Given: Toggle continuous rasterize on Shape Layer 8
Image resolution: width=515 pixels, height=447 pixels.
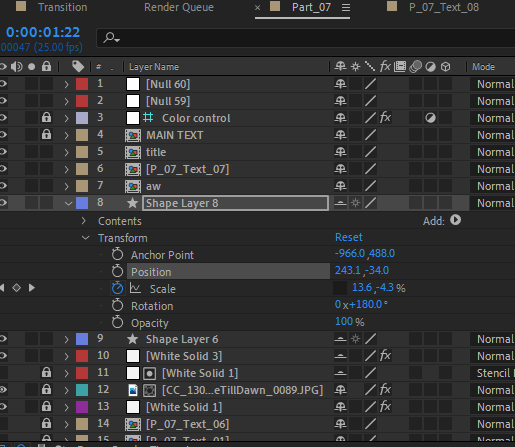Looking at the screenshot, I should click(x=356, y=203).
